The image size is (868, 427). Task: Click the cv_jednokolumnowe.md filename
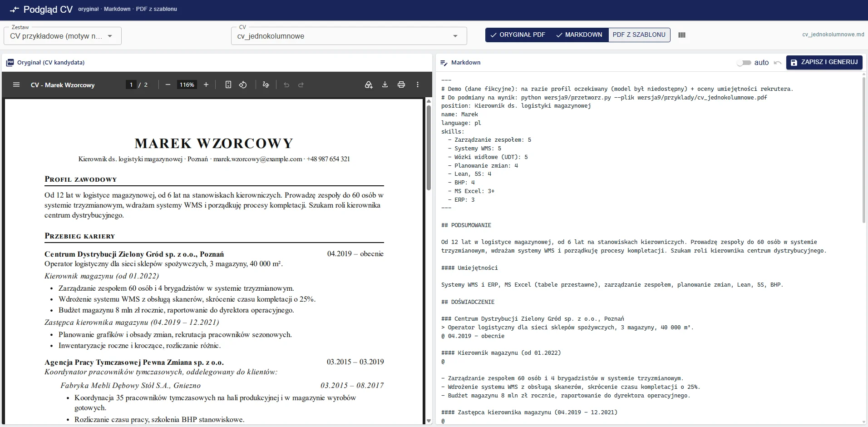click(833, 35)
